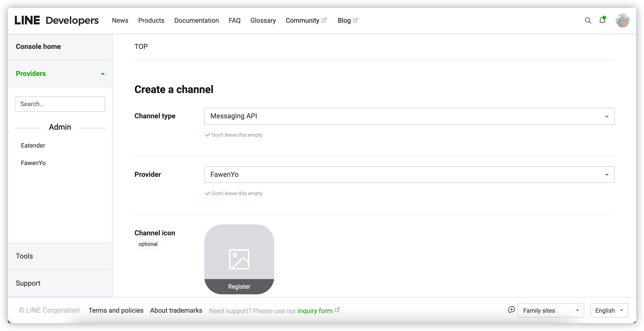Change language via English dropdown
Viewport: 644px width, 331px height.
(x=609, y=310)
